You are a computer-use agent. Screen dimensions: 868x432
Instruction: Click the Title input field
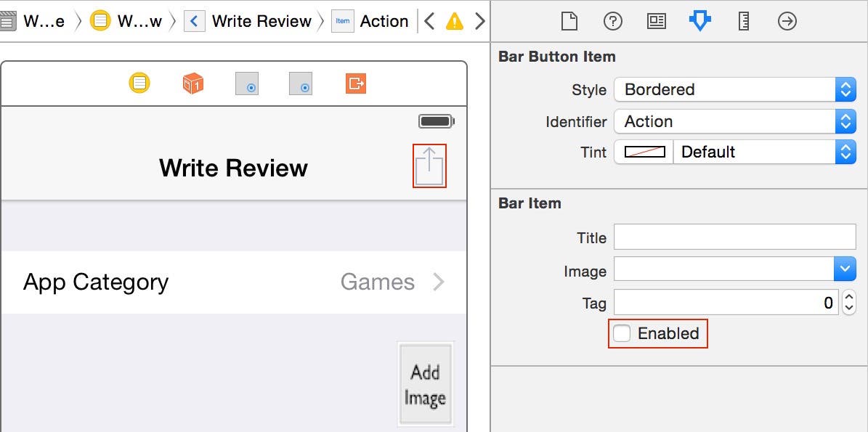(734, 237)
